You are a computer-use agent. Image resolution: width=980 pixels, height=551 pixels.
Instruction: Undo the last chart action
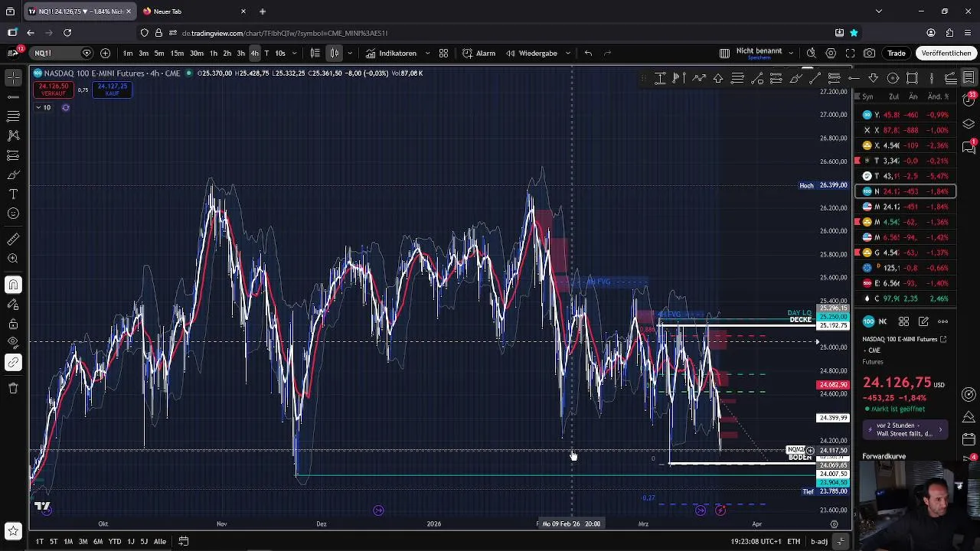pos(588,53)
